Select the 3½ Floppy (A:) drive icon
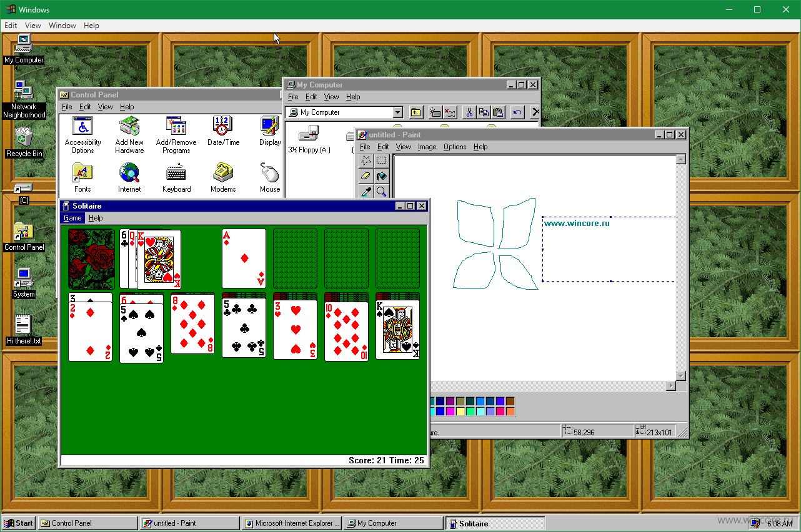 (x=309, y=139)
